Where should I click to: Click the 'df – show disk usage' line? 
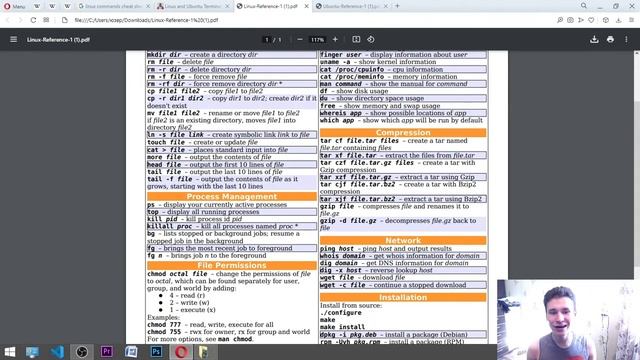[354, 91]
